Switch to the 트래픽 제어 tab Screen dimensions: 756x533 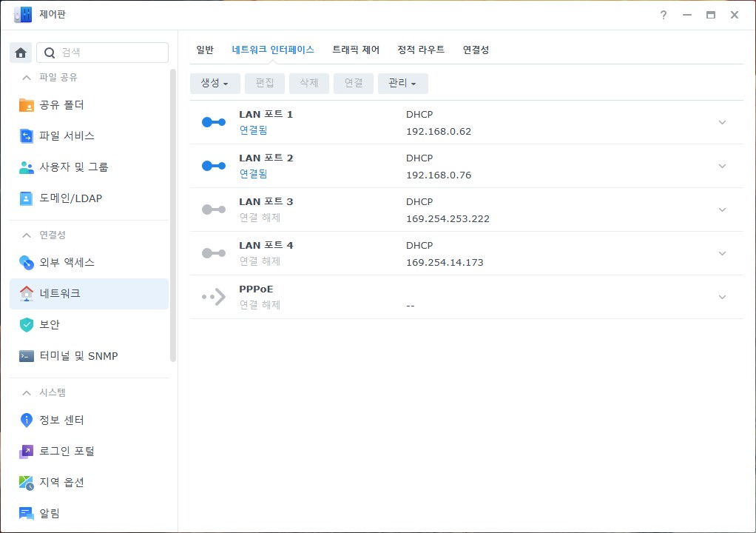coord(356,50)
